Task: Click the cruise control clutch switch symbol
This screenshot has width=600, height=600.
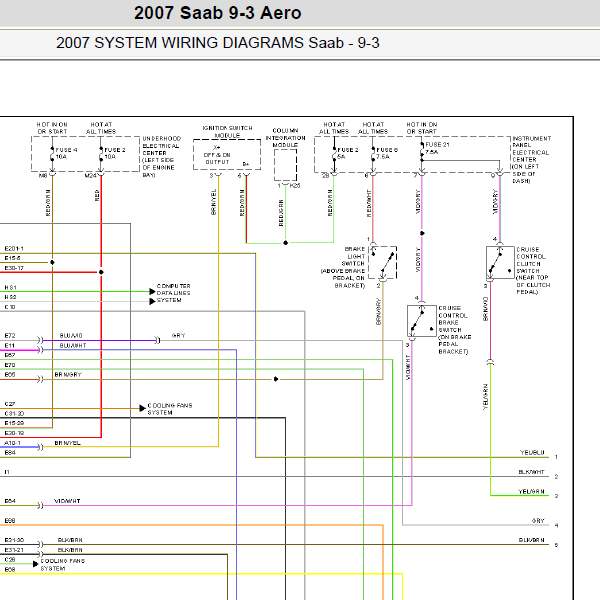Action: point(500,262)
